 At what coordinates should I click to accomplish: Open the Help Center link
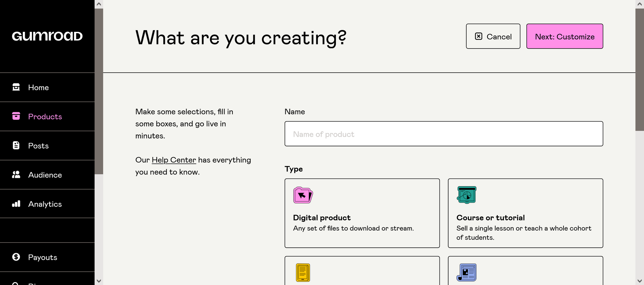click(x=174, y=160)
